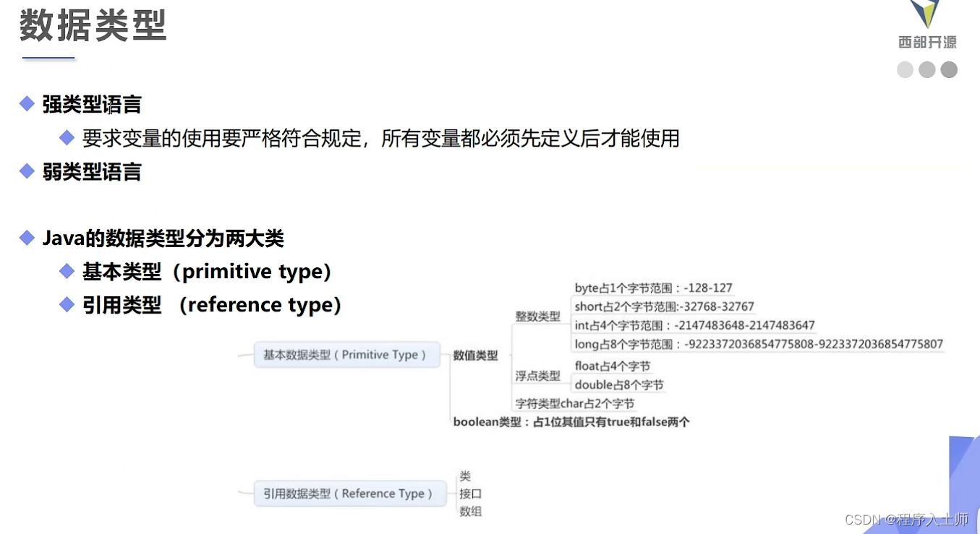The height and width of the screenshot is (534, 980).
Task: Click the 接口 leaf under Reference Type
Action: (470, 494)
